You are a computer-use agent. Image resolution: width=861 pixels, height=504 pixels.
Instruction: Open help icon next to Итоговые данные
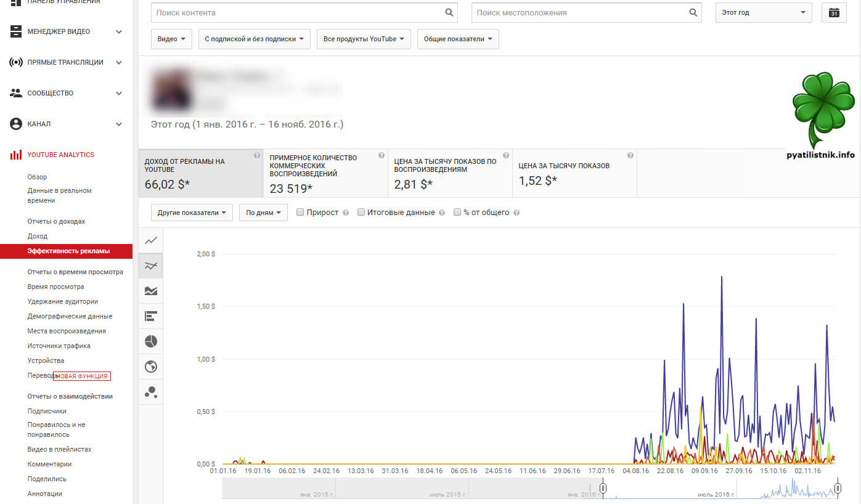coord(441,213)
